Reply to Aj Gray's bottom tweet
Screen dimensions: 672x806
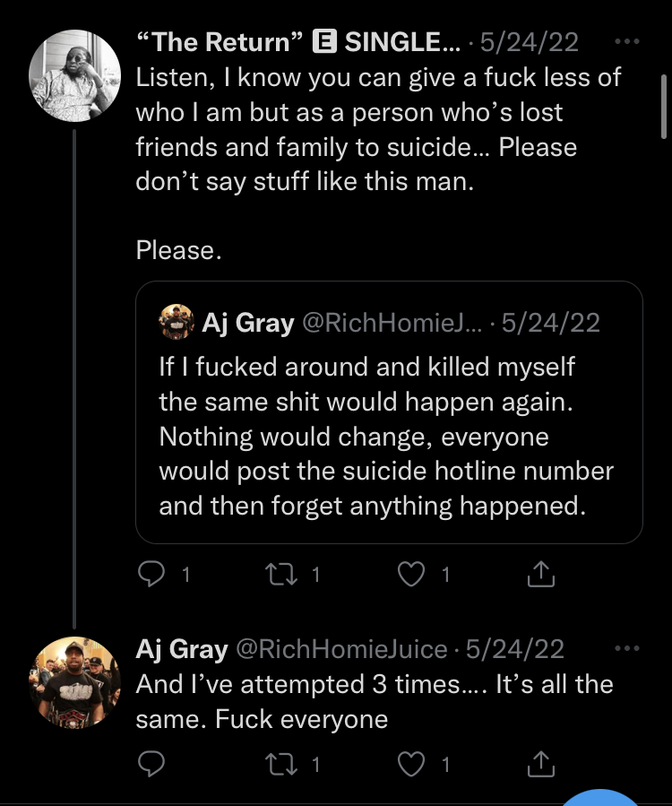click(x=152, y=764)
